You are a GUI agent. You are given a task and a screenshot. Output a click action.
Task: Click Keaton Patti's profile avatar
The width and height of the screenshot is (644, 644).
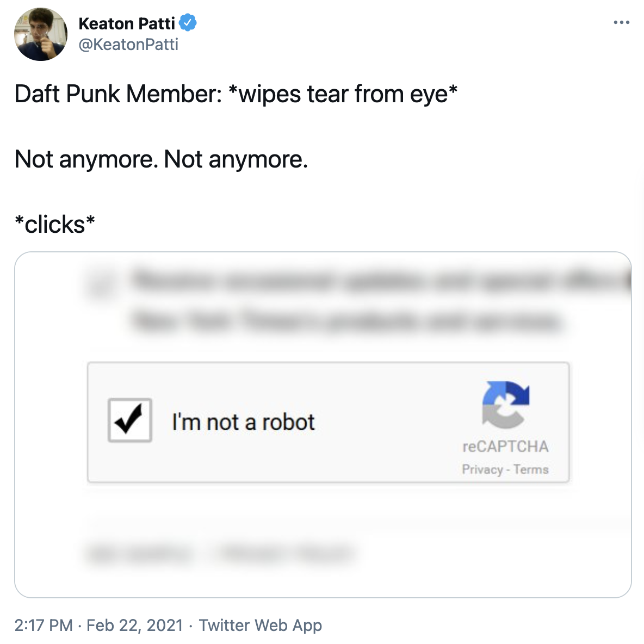coord(41,34)
